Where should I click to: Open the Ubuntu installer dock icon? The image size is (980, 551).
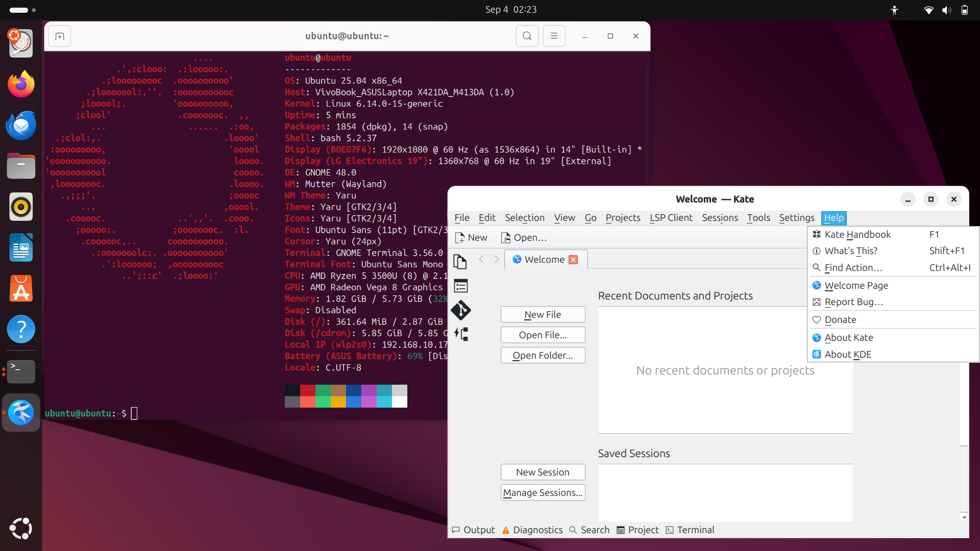point(21,43)
